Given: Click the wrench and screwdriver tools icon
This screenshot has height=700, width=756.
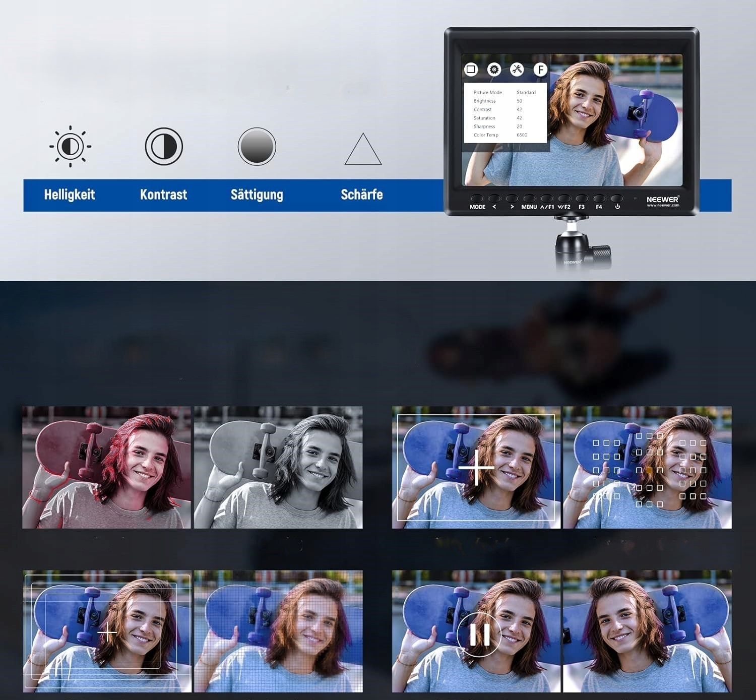Looking at the screenshot, I should coord(517,70).
